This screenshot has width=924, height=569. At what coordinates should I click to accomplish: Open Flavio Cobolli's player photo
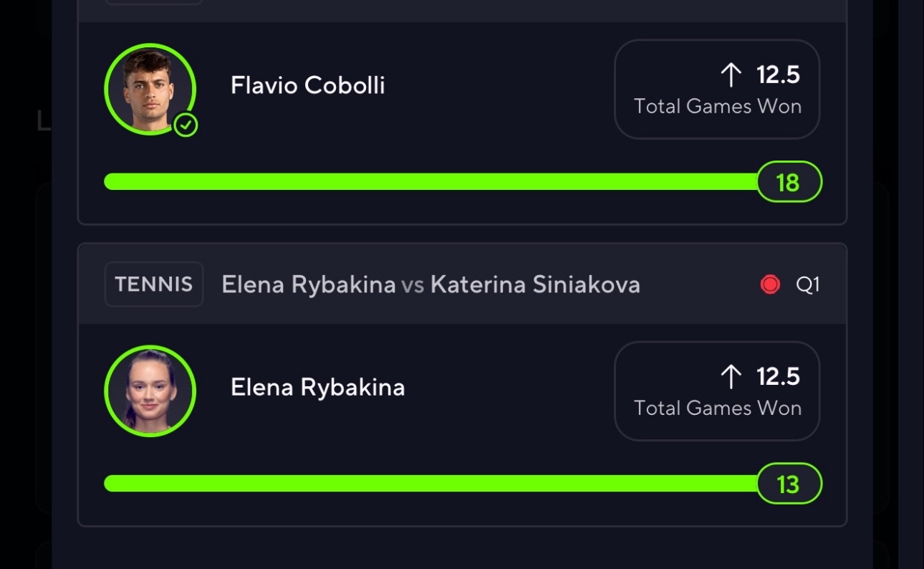[x=150, y=89]
